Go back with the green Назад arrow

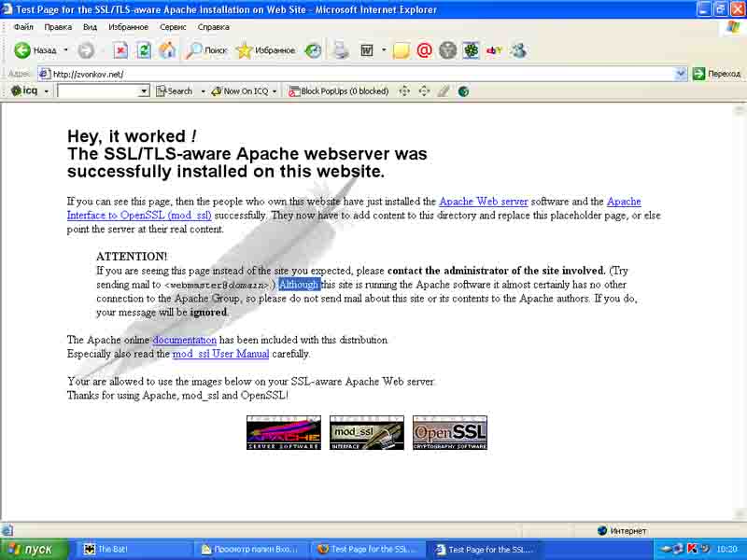[x=35, y=50]
